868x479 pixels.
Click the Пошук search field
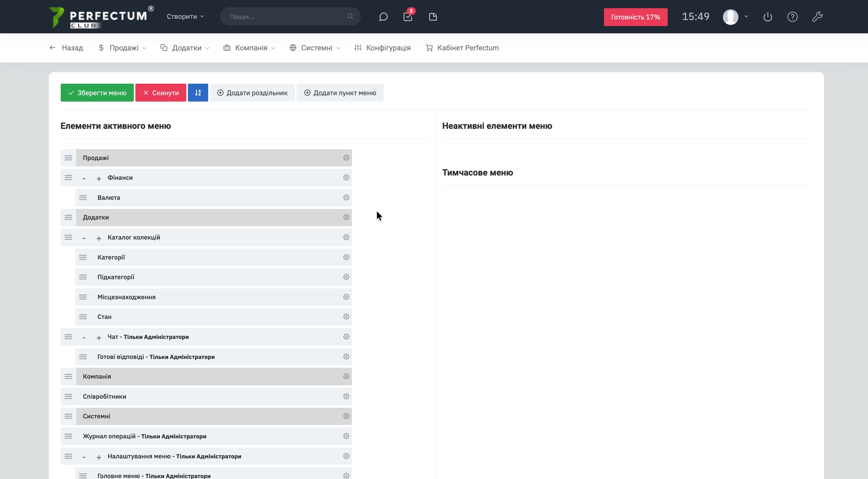coord(287,16)
